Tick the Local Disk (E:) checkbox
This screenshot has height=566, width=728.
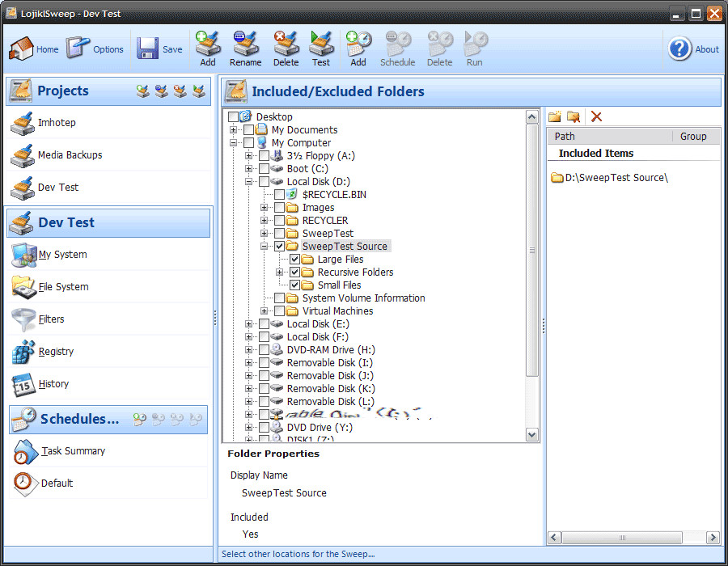tap(265, 324)
